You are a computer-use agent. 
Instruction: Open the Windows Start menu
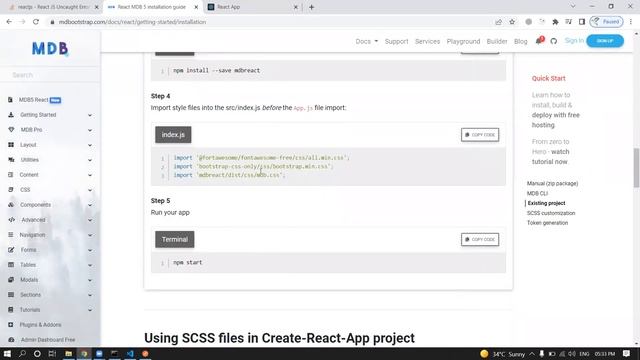pos(7,353)
